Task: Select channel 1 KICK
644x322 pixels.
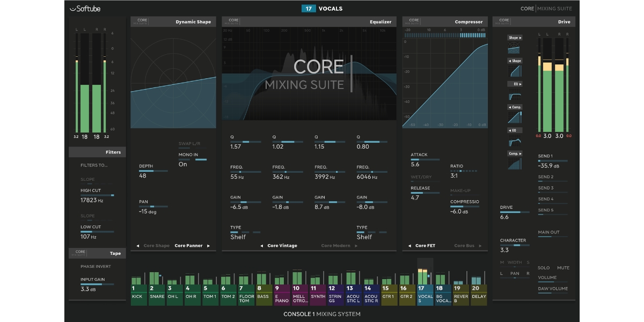Action: point(138,295)
